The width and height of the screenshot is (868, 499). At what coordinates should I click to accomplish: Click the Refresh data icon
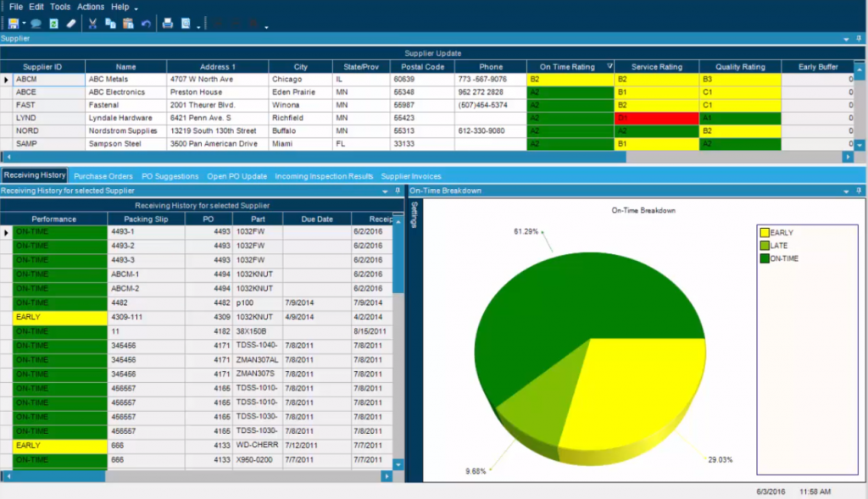[x=53, y=23]
